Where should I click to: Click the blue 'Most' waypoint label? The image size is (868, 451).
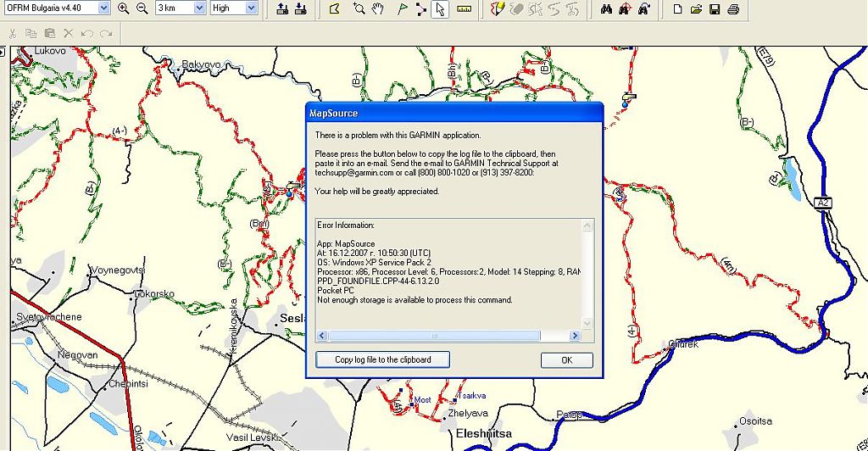point(422,399)
